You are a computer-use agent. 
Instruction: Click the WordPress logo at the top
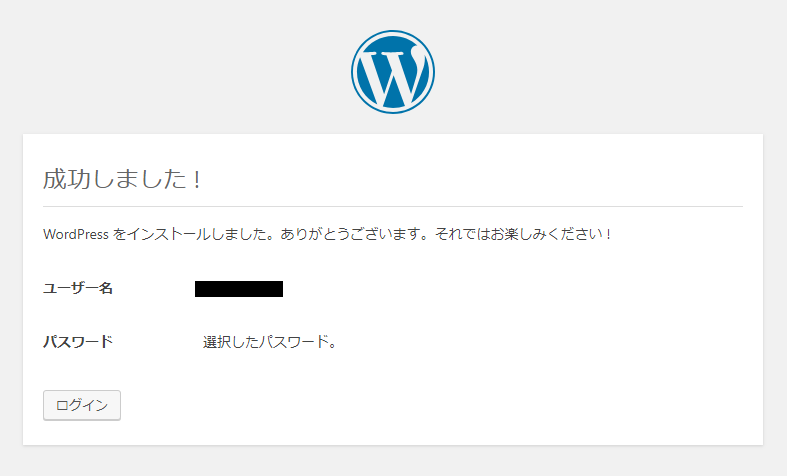392,72
